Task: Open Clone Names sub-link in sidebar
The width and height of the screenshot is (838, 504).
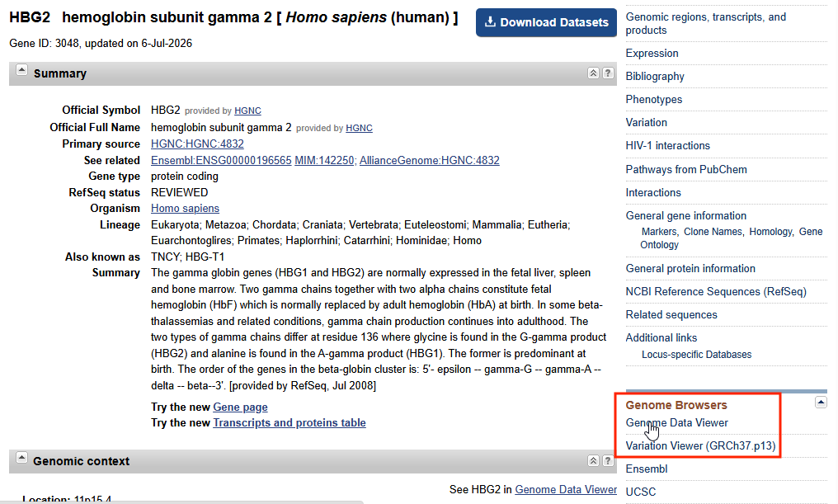Action: pyautogui.click(x=713, y=232)
